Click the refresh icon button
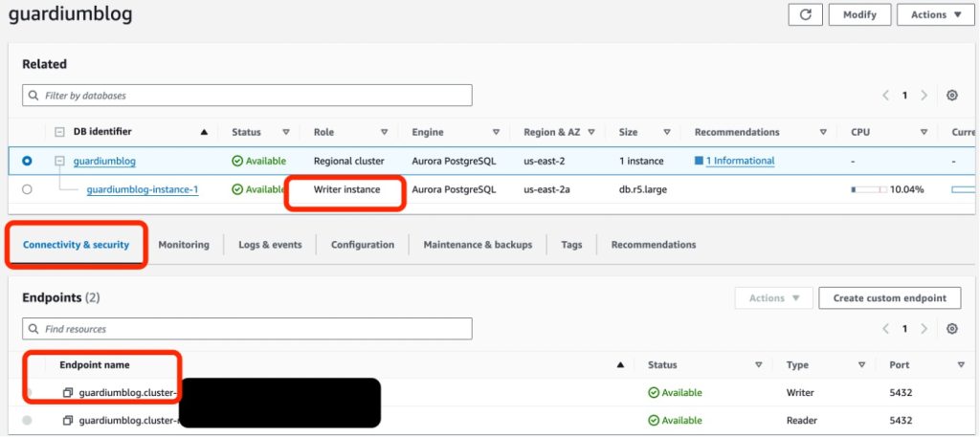Screen dimensions: 980x437 (x=805, y=14)
